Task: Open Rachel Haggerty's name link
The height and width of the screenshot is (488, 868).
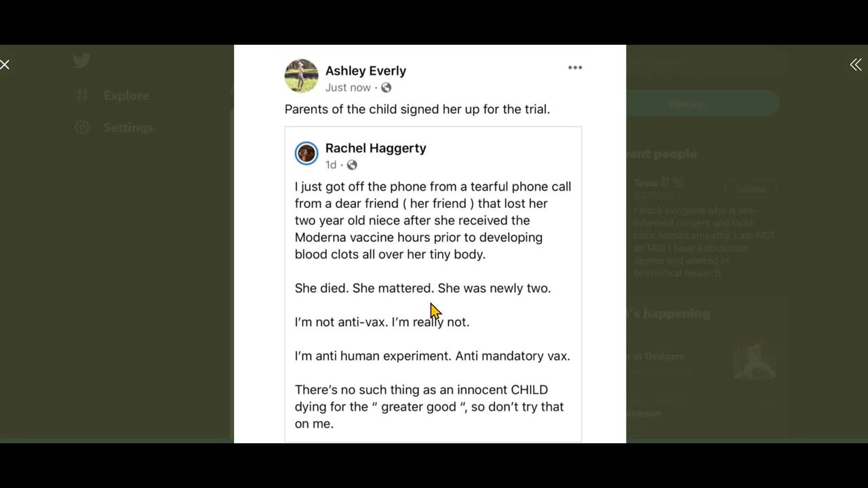Action: [x=376, y=148]
